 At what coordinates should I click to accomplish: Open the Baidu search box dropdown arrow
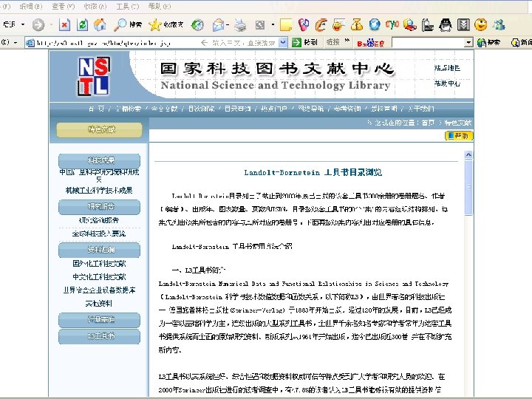pos(468,43)
